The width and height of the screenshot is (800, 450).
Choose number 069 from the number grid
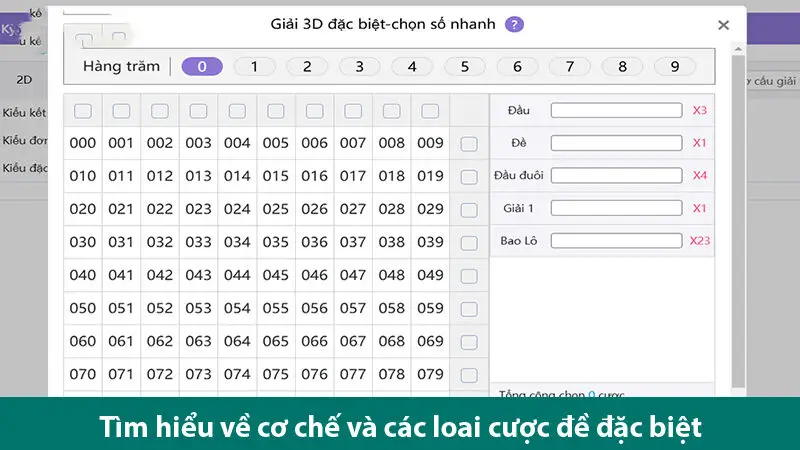pyautogui.click(x=430, y=341)
